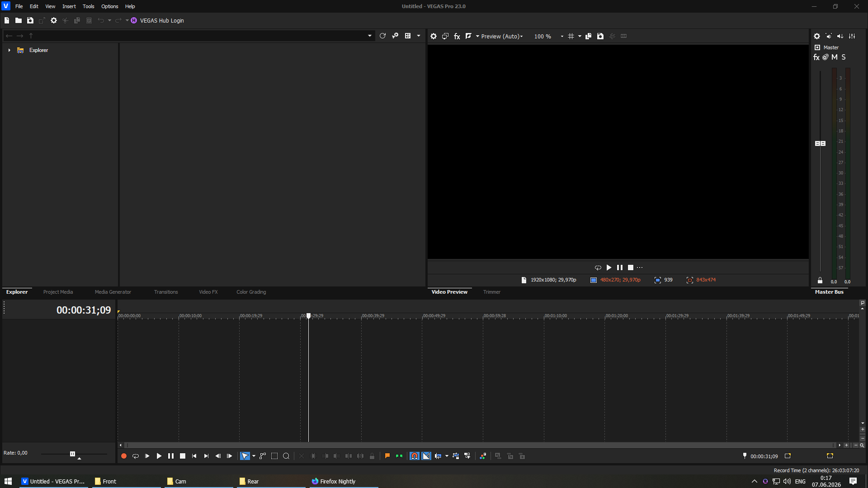This screenshot has height=488, width=868.
Task: Switch to Media Generator tab
Action: tap(113, 292)
